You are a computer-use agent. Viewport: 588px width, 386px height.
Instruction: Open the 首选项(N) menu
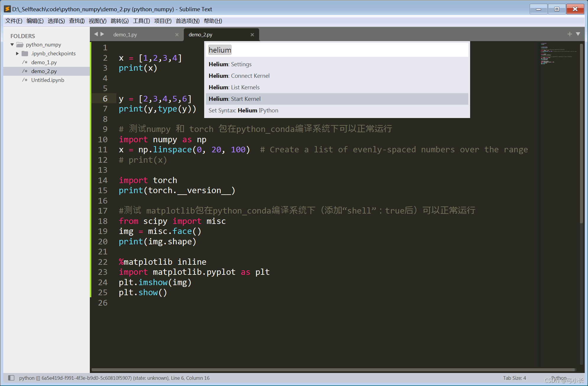click(x=188, y=21)
